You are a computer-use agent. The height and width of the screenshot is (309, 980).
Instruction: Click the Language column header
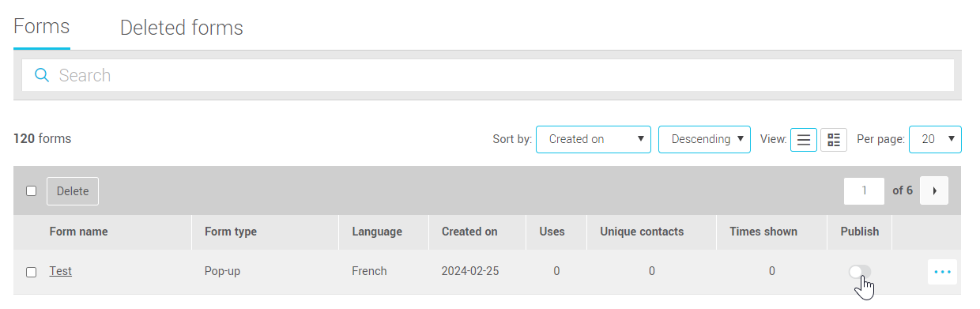click(377, 232)
